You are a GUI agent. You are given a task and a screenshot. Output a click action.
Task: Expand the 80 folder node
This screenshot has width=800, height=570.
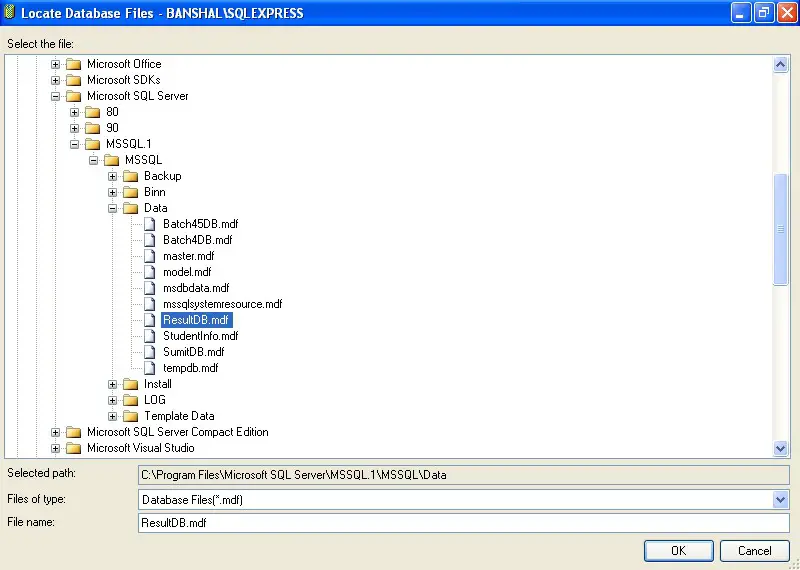74,113
